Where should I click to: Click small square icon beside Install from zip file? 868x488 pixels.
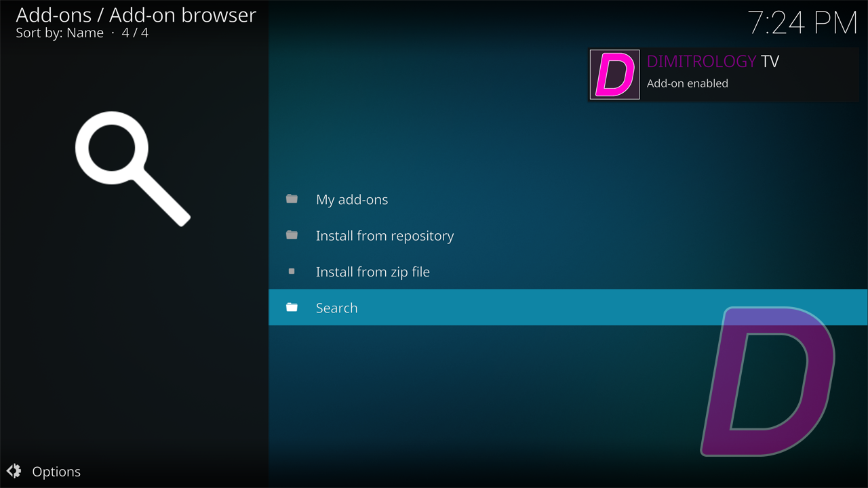click(292, 271)
